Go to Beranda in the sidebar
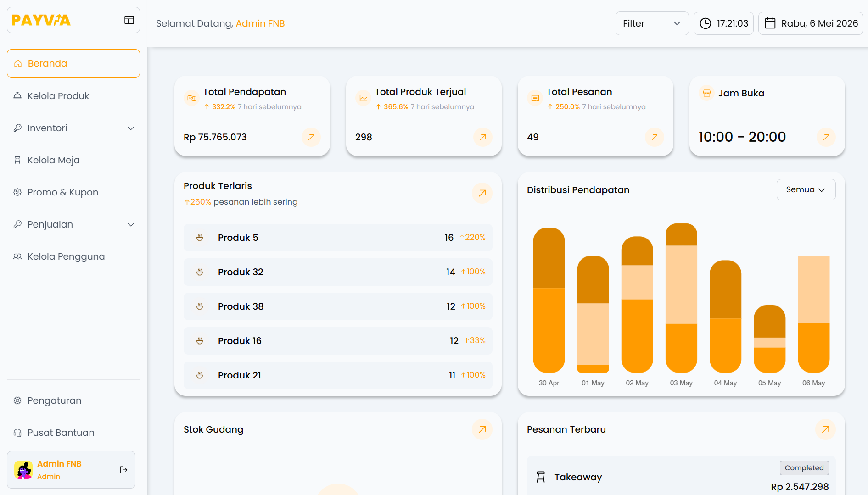The image size is (868, 495). pos(73,63)
